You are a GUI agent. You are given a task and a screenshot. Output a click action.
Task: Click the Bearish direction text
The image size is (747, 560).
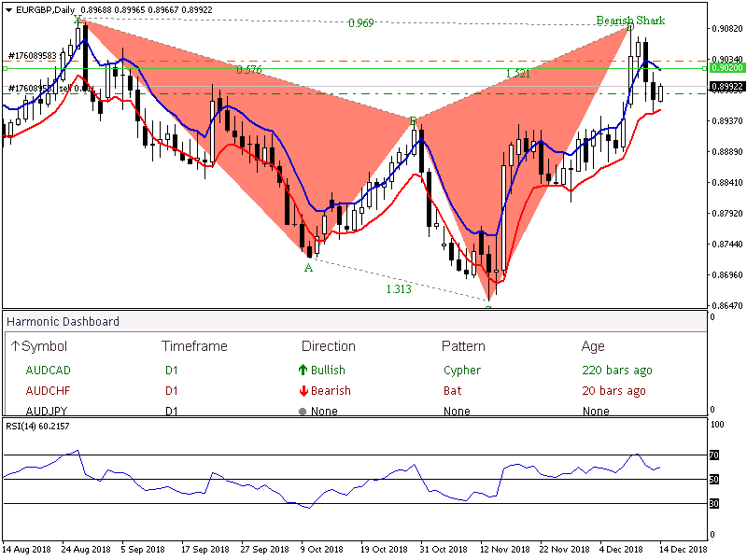(x=331, y=390)
